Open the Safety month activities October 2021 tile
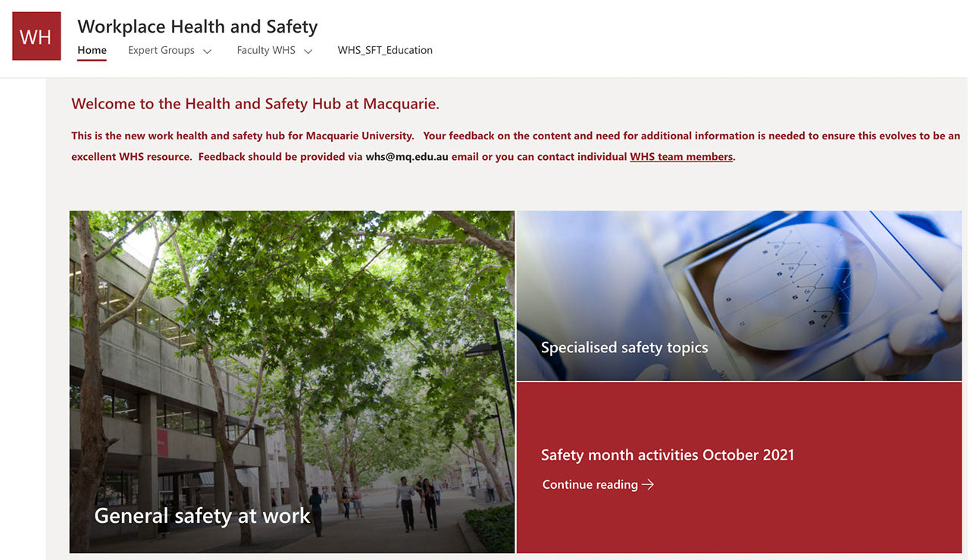 [739, 468]
